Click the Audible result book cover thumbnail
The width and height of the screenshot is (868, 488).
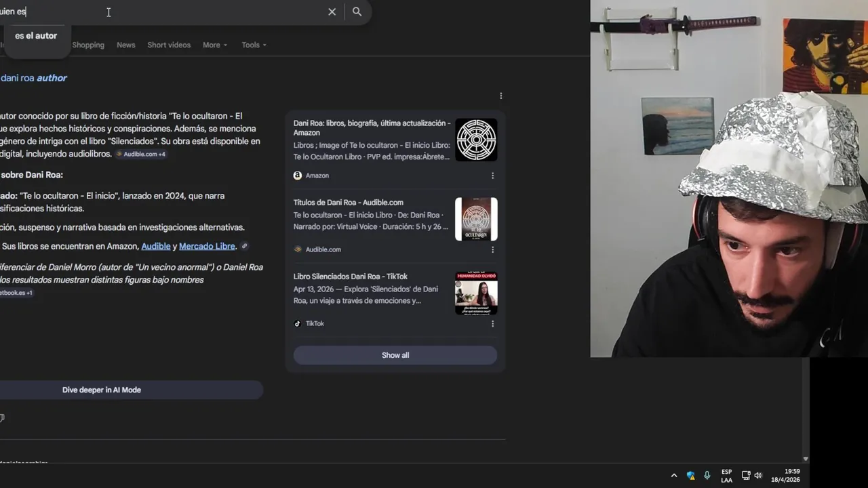(x=476, y=219)
